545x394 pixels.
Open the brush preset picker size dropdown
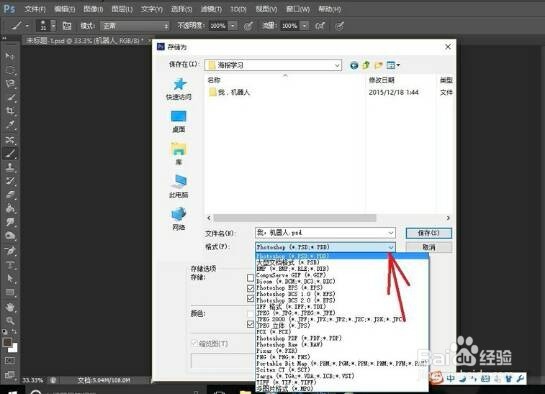(54, 26)
